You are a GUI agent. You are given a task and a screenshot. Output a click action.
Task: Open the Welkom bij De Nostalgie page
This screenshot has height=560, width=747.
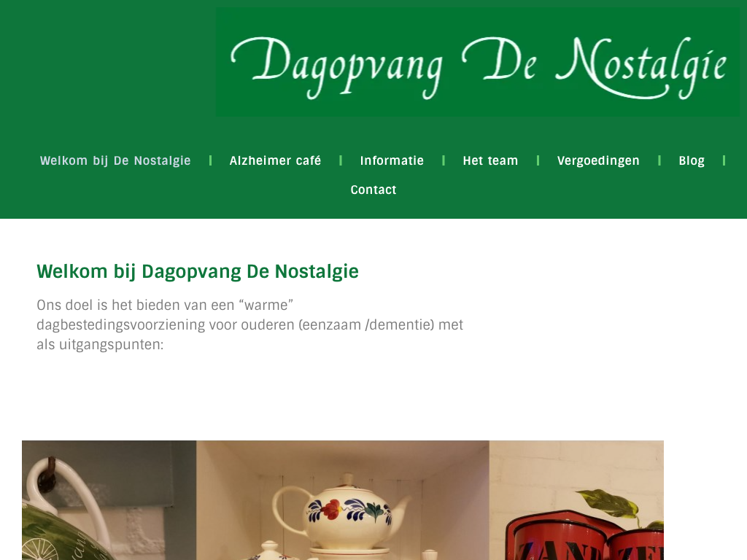coord(115,160)
